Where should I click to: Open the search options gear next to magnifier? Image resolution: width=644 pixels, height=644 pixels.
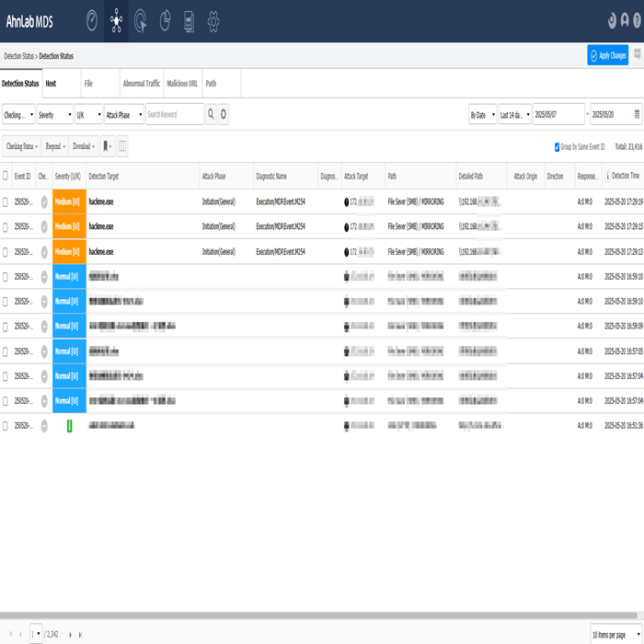[224, 115]
